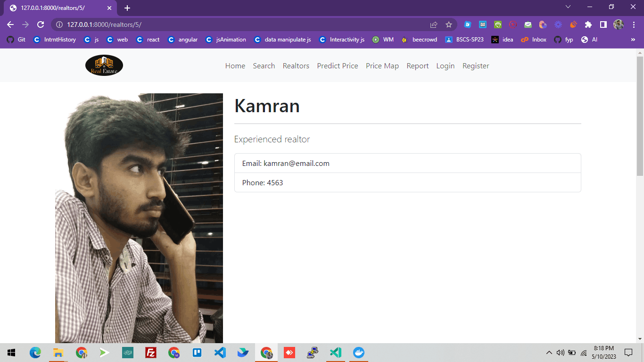Open the jsAnimation bookmark
This screenshot has width=644, height=362.
click(x=226, y=40)
